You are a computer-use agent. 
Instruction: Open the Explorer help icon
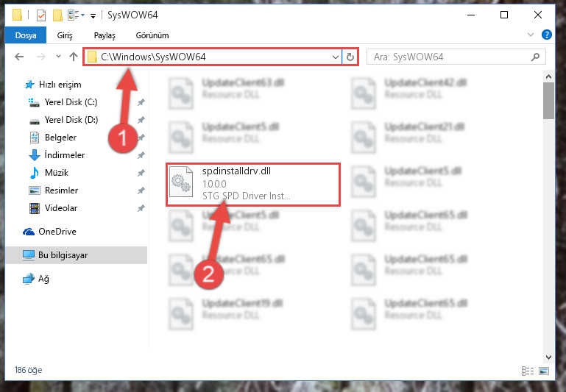(547, 35)
